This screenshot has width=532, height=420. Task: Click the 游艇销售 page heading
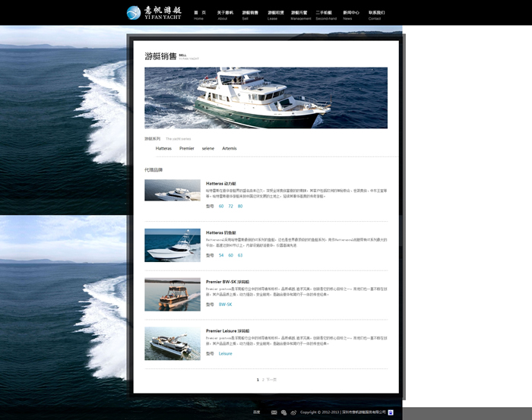coord(161,56)
